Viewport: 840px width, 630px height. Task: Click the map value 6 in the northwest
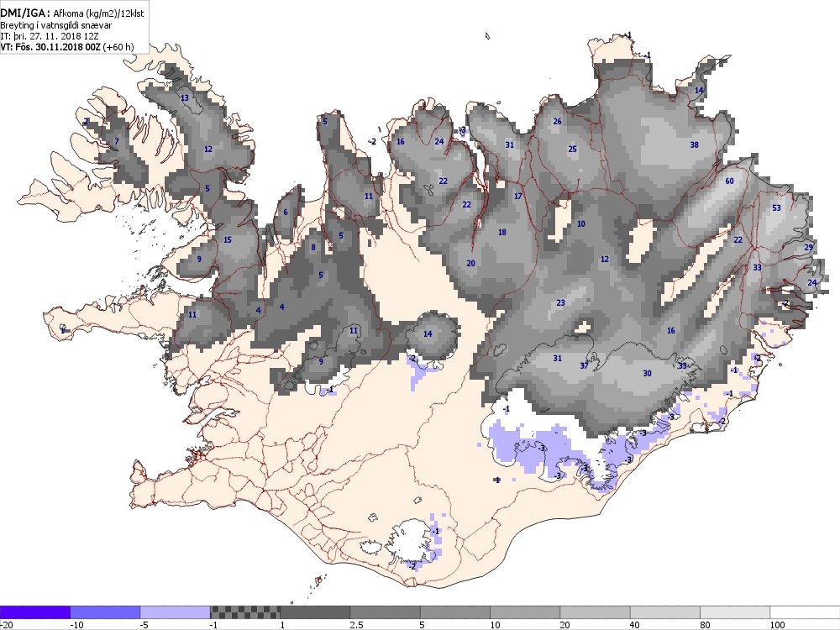click(x=286, y=213)
